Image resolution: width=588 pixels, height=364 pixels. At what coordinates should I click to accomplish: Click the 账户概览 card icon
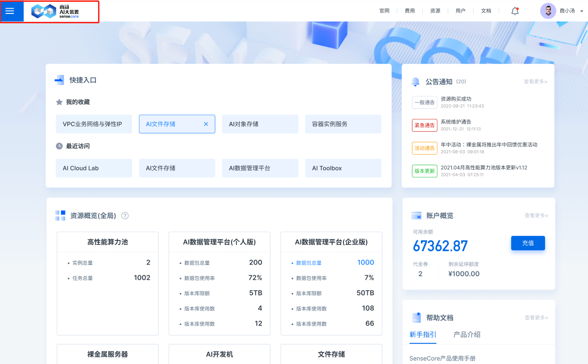(416, 215)
